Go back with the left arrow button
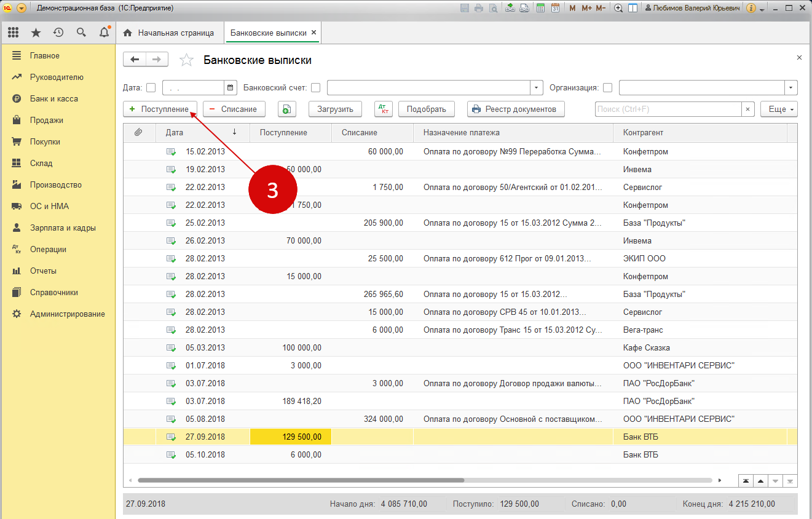This screenshot has width=812, height=519. 135,59
